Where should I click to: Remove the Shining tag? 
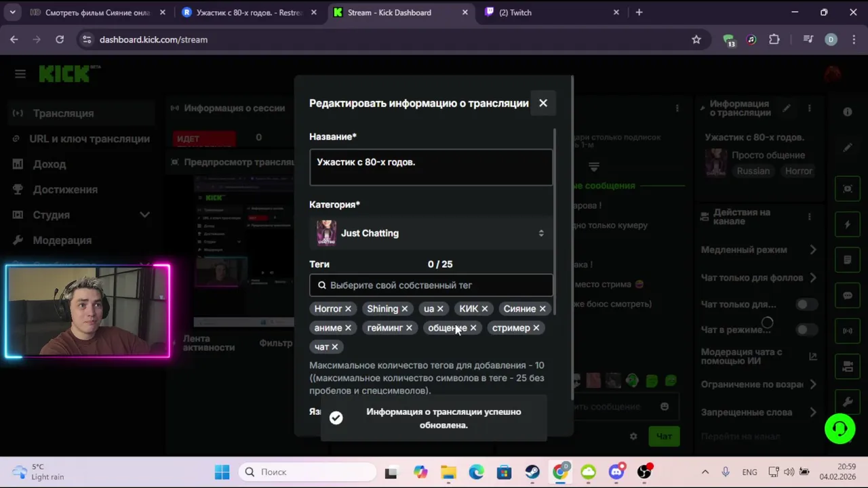pos(404,309)
